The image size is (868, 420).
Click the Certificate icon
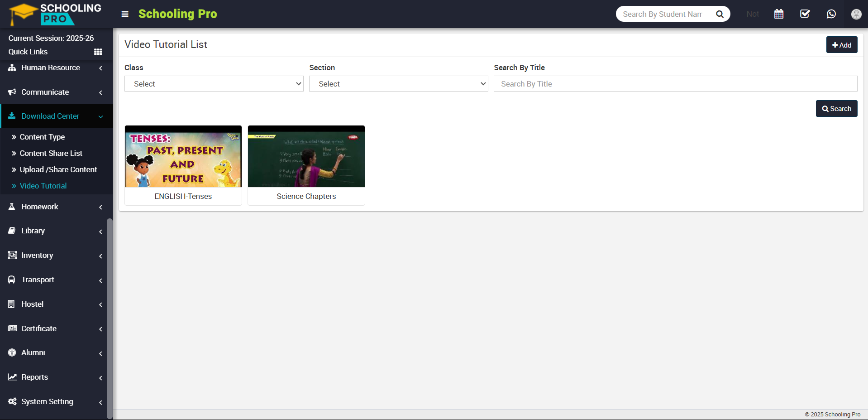[x=12, y=328]
